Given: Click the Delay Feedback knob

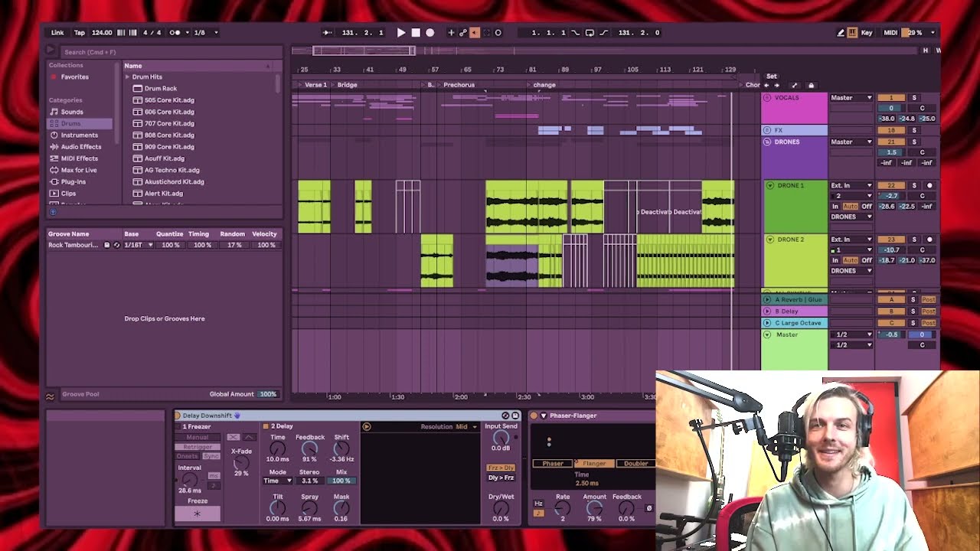Looking at the screenshot, I should (309, 449).
